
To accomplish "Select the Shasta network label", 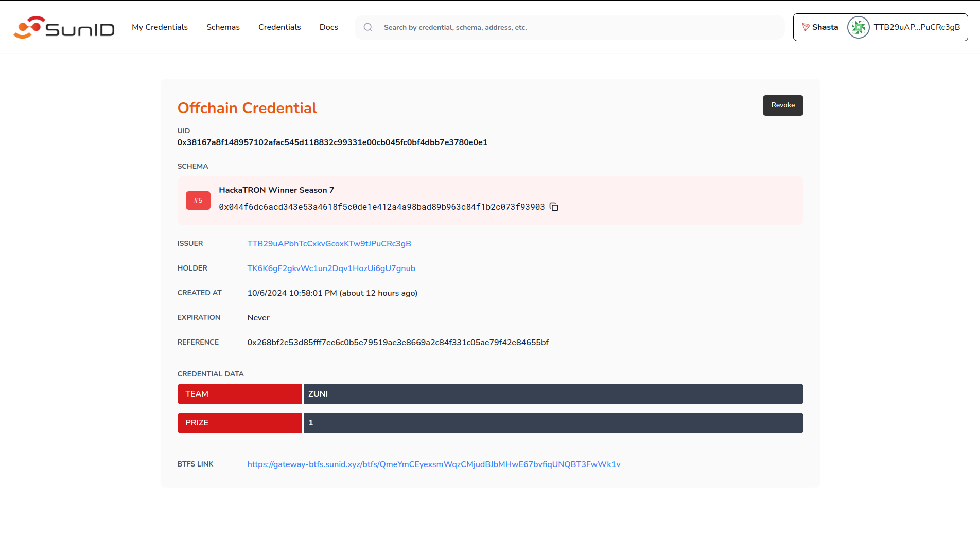I will [825, 27].
